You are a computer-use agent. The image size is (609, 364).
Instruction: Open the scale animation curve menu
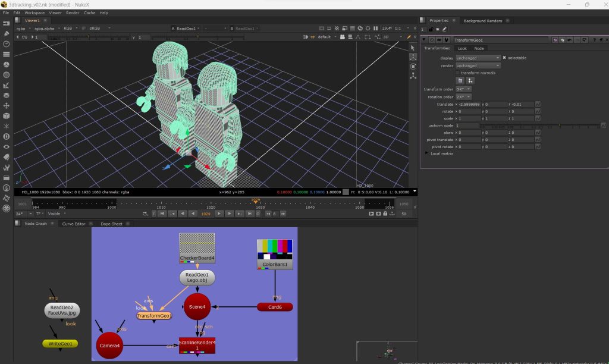pyautogui.click(x=538, y=118)
